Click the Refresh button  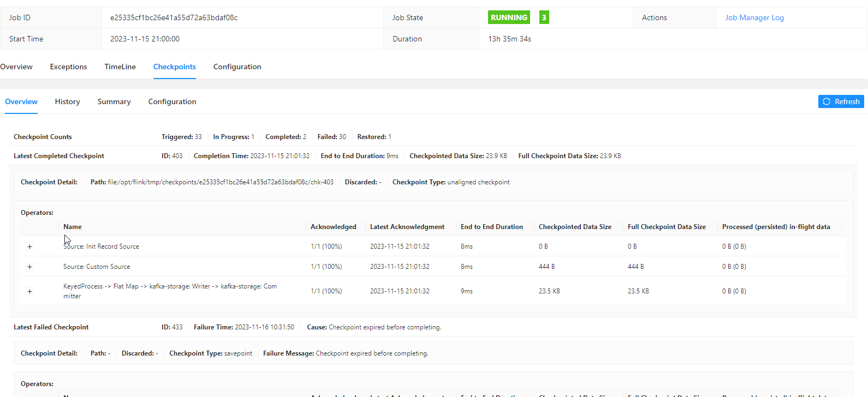click(x=841, y=101)
